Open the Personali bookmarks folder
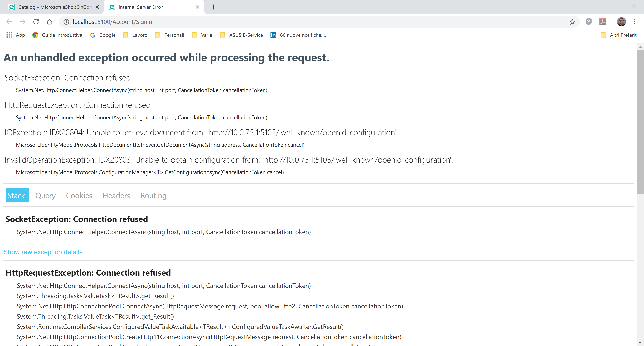Viewport: 644px width, 346px height. pyautogui.click(x=174, y=35)
